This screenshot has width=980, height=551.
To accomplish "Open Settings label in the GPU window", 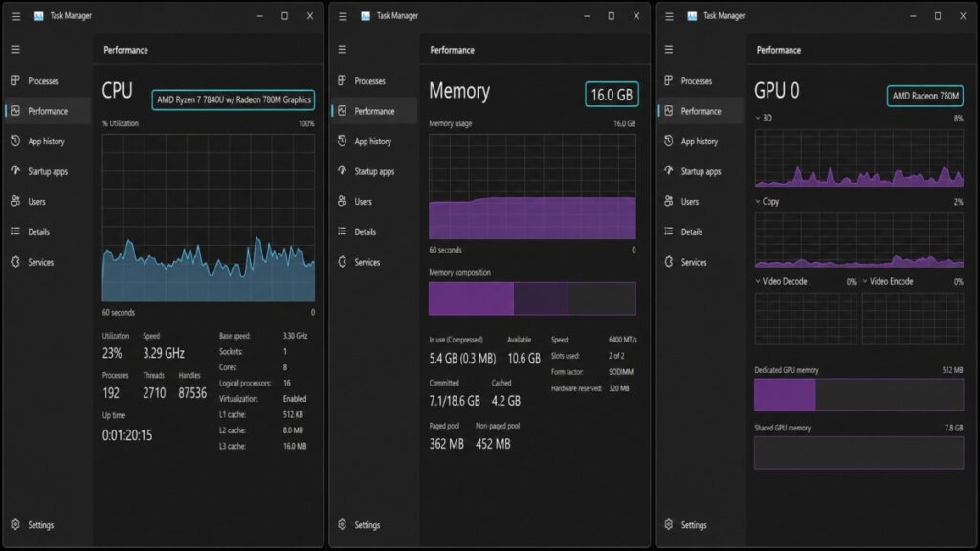I will point(694,525).
